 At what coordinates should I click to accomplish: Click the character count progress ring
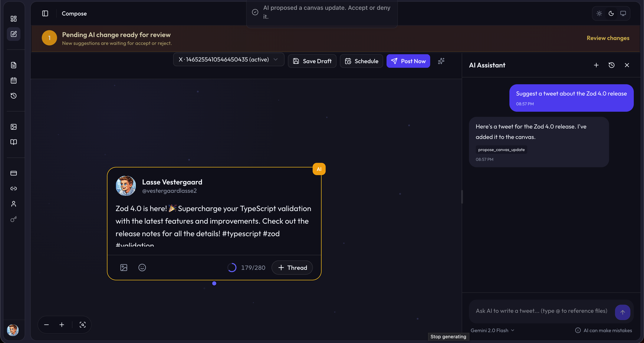point(231,267)
